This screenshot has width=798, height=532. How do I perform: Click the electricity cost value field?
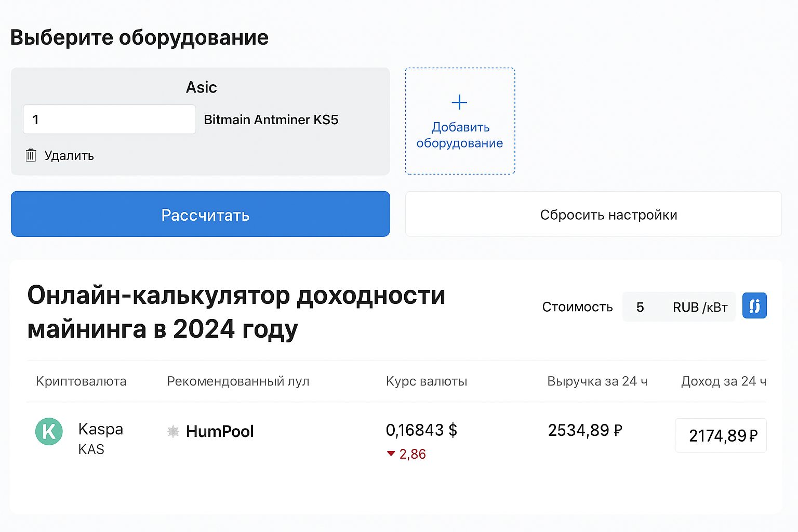(640, 307)
